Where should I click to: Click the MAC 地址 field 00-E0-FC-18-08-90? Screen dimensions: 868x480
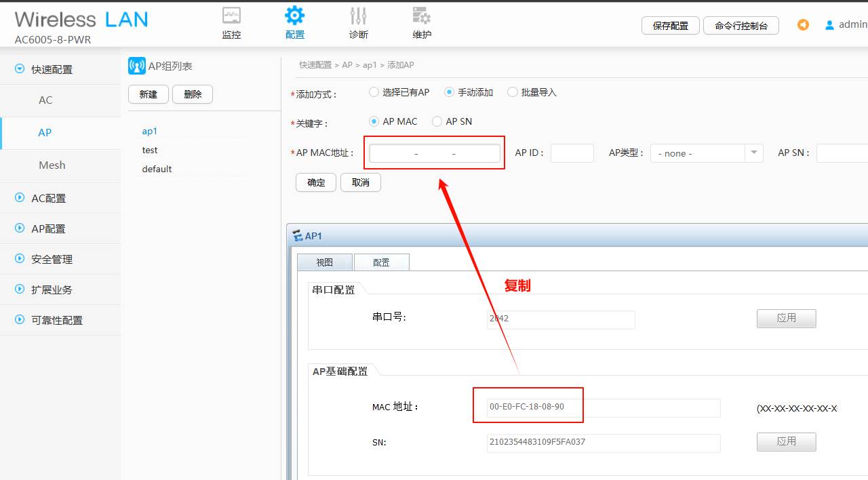coord(604,407)
